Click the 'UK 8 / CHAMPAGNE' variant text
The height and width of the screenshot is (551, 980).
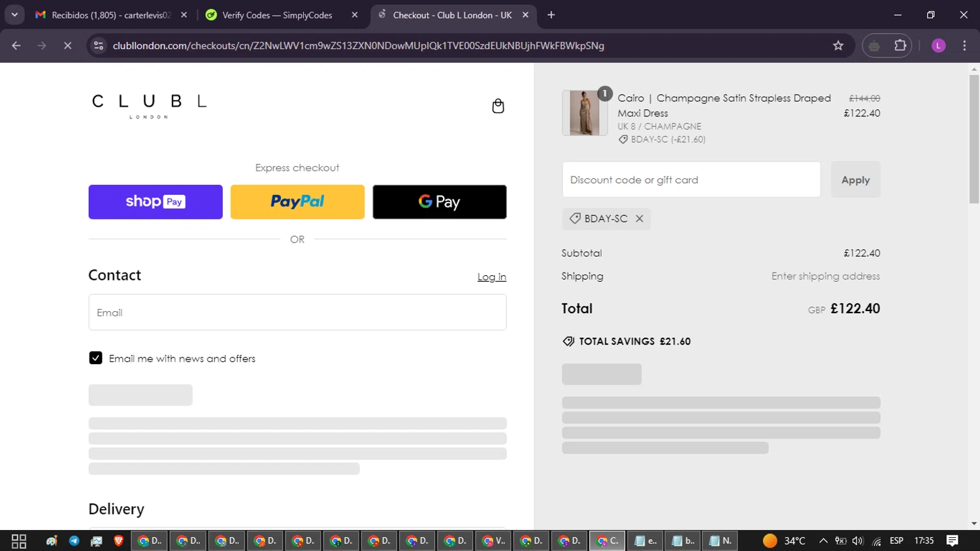659,126
